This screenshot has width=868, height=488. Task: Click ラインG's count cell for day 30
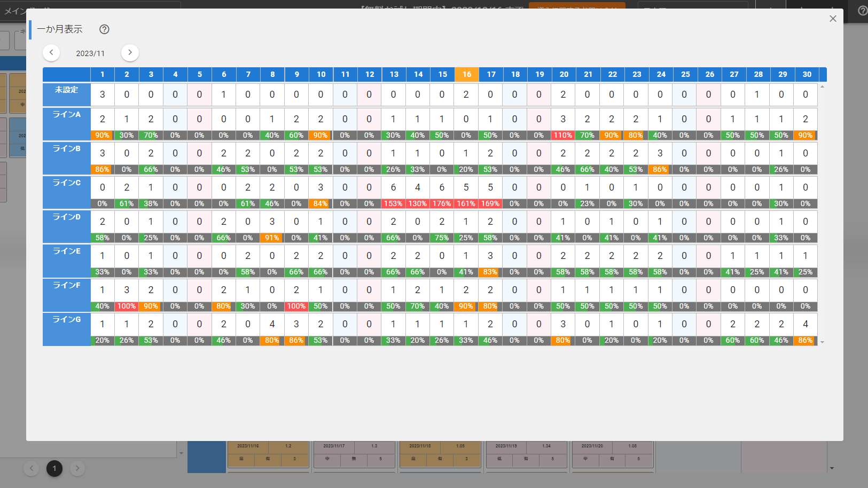coord(806,324)
